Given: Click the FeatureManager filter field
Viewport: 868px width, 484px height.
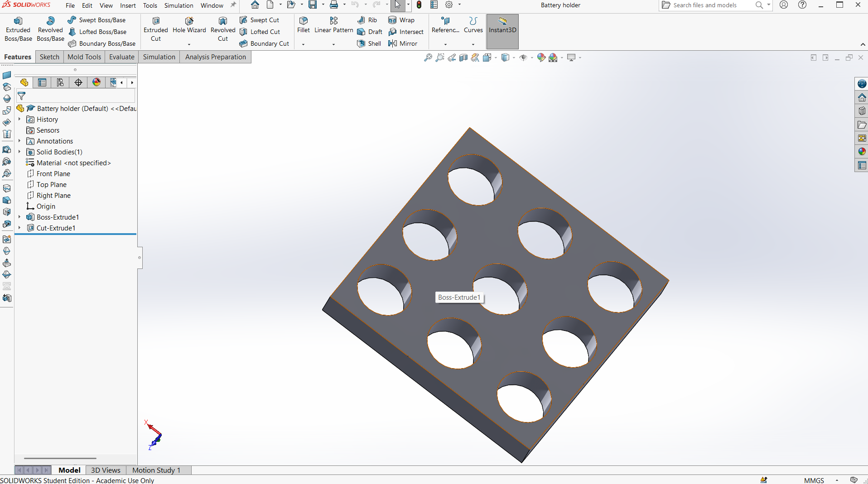Looking at the screenshot, I should point(76,96).
